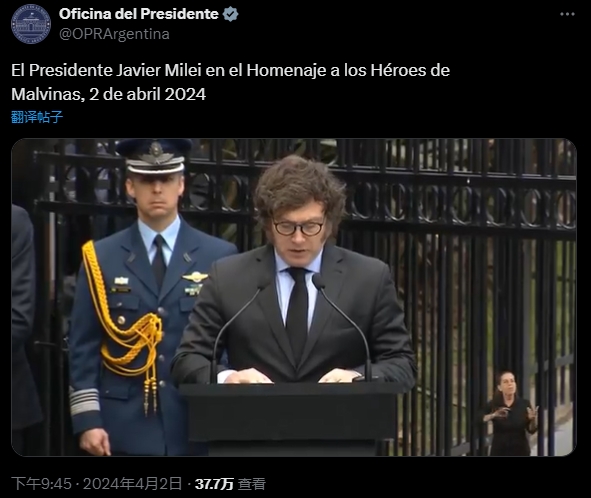Translate the post via 翻译帖子 link
The height and width of the screenshot is (498, 591).
37,117
